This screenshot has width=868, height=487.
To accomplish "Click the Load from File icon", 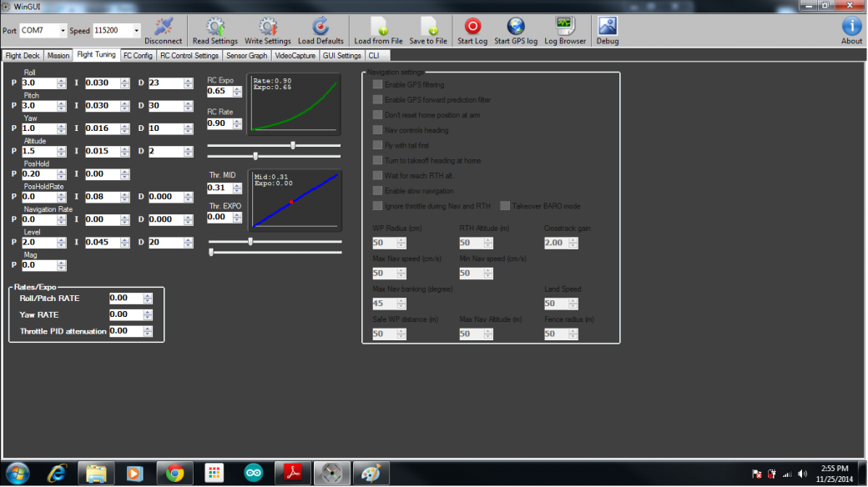I will click(378, 26).
